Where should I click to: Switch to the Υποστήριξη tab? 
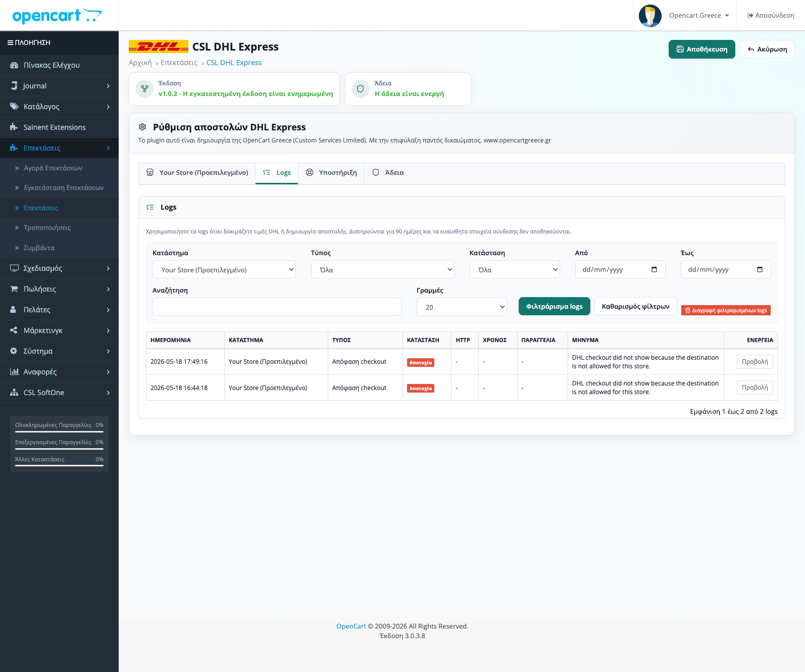point(331,173)
